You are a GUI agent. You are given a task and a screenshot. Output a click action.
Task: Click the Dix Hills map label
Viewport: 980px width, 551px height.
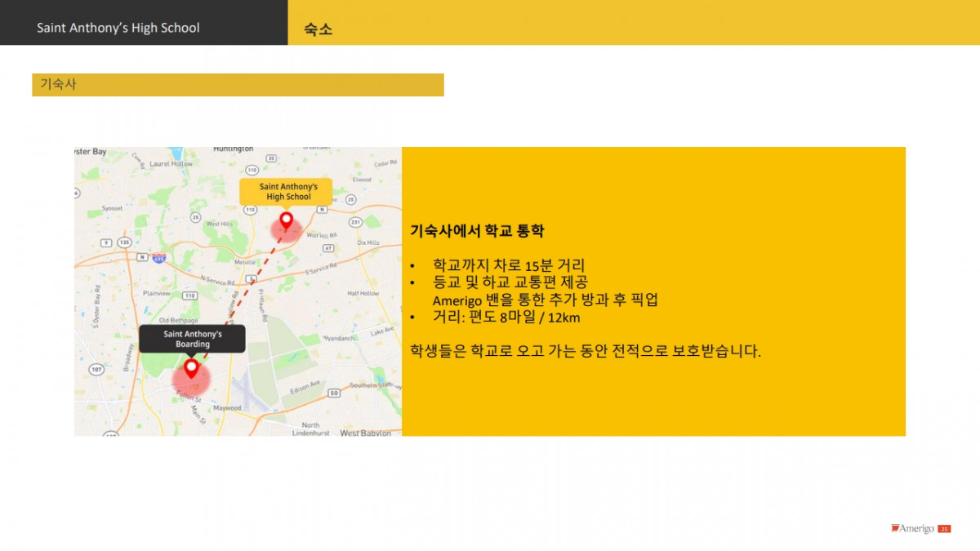pos(368,242)
